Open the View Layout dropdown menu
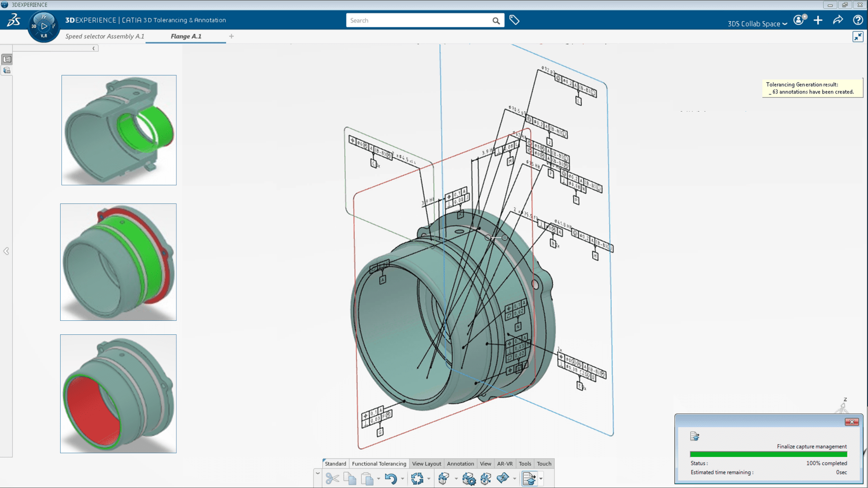Screen dimensions: 868x488 point(426,464)
